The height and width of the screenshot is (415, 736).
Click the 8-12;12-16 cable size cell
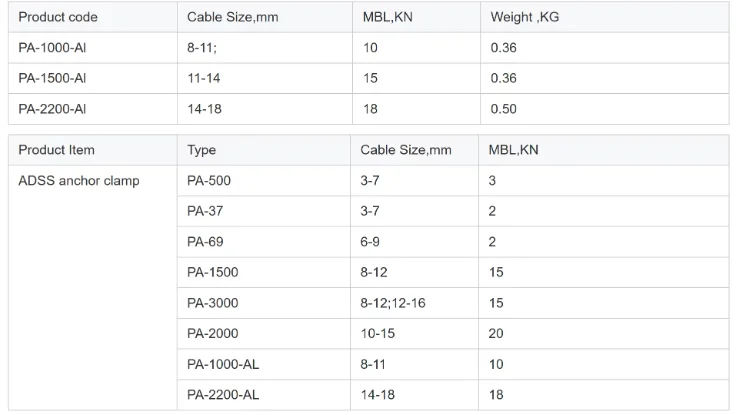coord(393,302)
